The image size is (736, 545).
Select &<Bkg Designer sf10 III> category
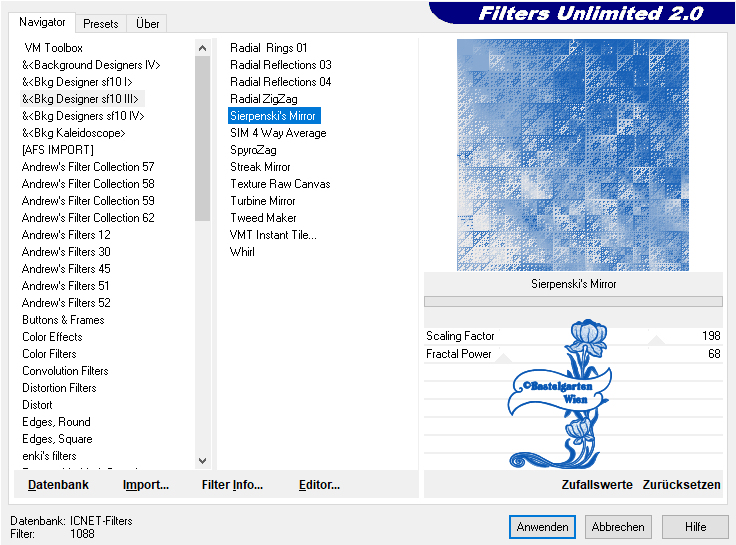pyautogui.click(x=80, y=99)
